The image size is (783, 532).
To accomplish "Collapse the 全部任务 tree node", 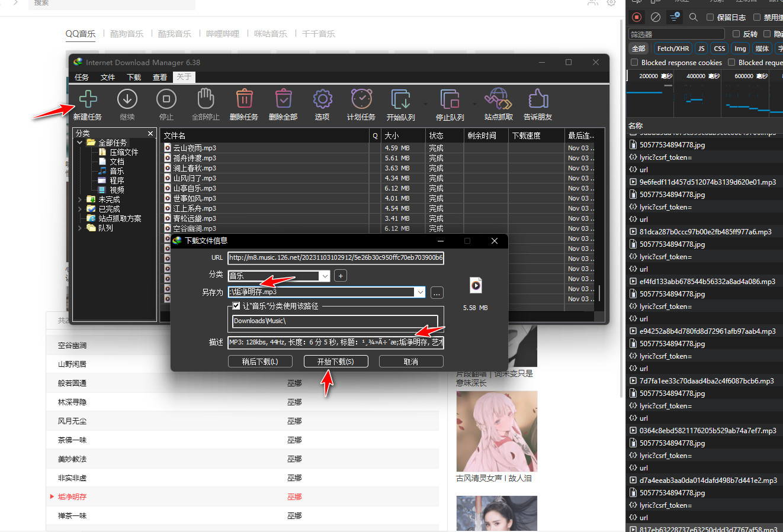I will click(80, 143).
